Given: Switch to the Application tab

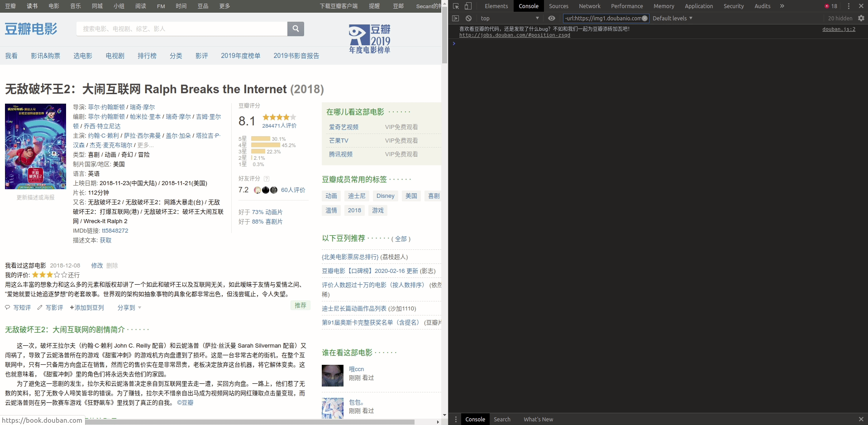Looking at the screenshot, I should pos(699,6).
